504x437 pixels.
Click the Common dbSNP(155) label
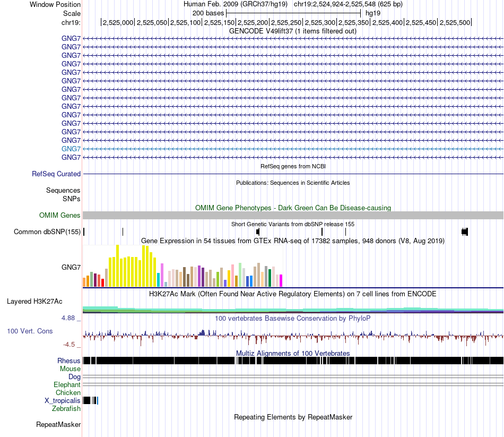pyautogui.click(x=47, y=232)
